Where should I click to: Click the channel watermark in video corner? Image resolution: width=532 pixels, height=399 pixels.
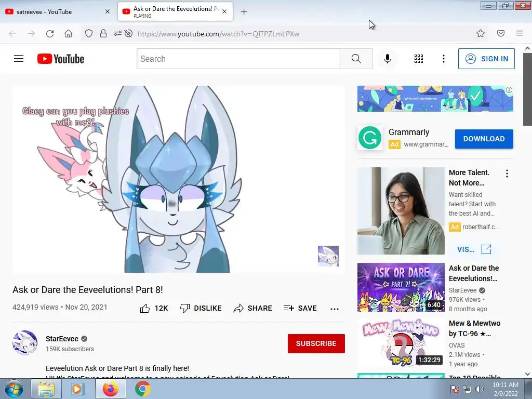click(x=328, y=256)
